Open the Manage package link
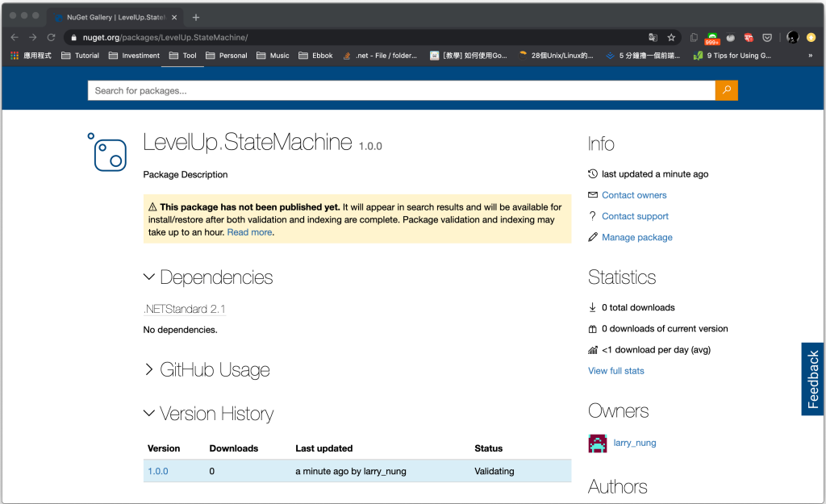The width and height of the screenshot is (826, 504). (637, 237)
